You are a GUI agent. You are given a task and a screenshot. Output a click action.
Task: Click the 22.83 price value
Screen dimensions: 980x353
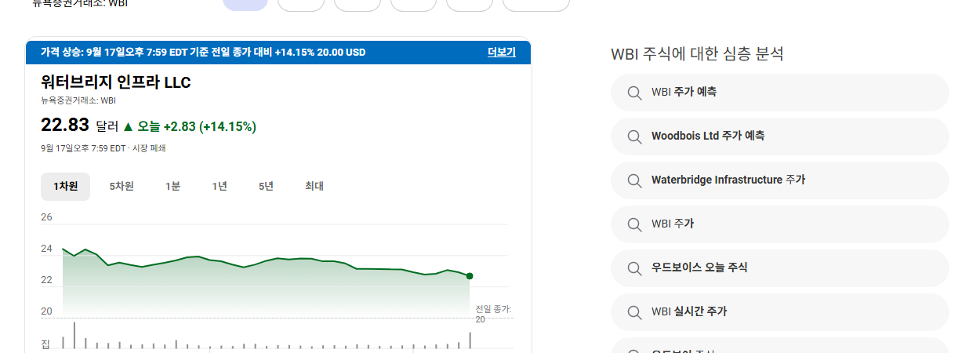pyautogui.click(x=65, y=126)
